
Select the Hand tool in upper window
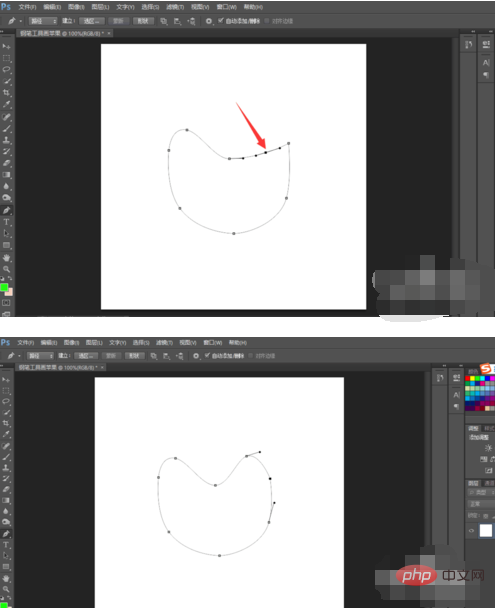pos(6,258)
